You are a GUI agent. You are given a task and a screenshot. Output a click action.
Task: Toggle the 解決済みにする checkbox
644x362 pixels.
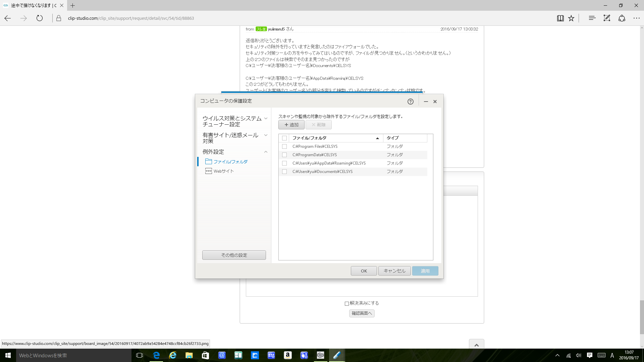pyautogui.click(x=347, y=303)
